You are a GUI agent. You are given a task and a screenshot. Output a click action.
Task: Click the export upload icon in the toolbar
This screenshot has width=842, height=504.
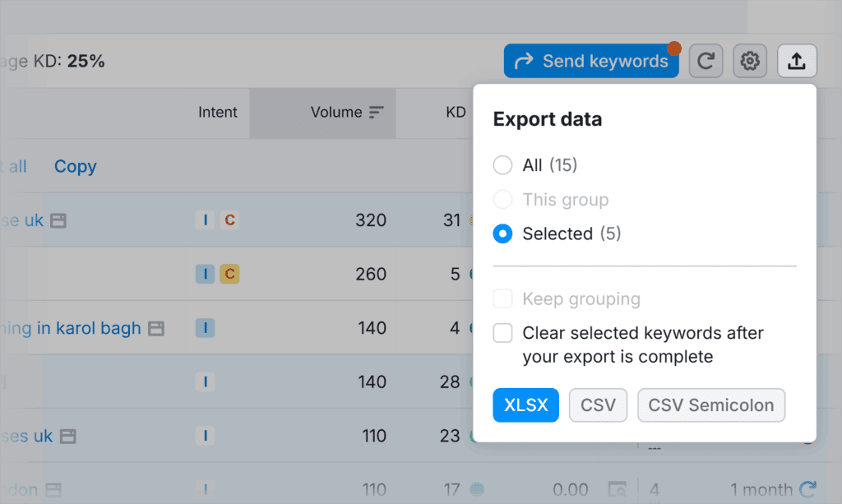click(x=796, y=60)
